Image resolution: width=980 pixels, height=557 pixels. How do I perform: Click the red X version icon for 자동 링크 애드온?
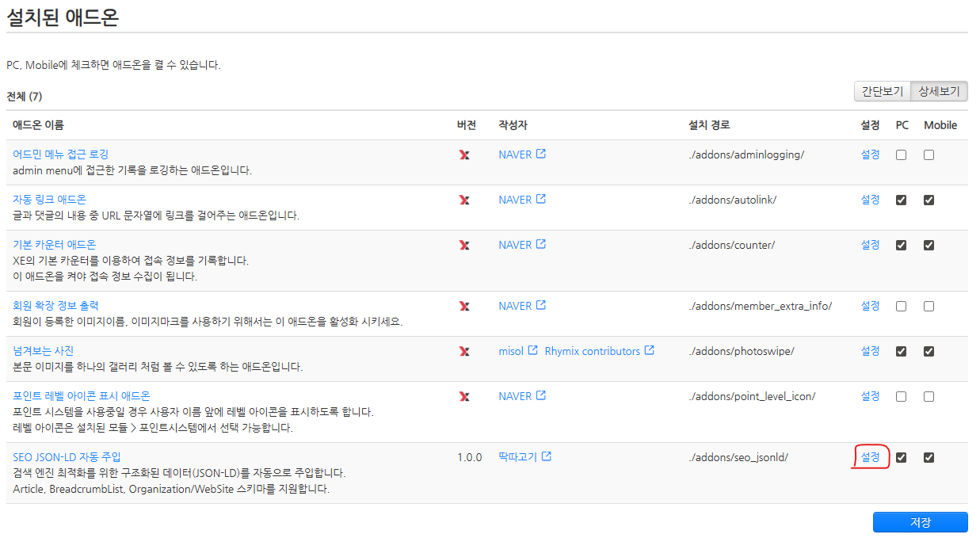pos(464,199)
